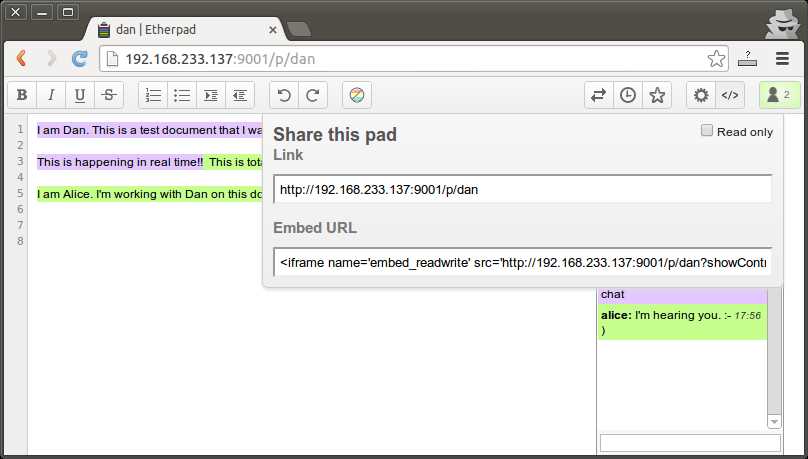The height and width of the screenshot is (459, 808).
Task: Go back to the previous page
Action: click(22, 58)
